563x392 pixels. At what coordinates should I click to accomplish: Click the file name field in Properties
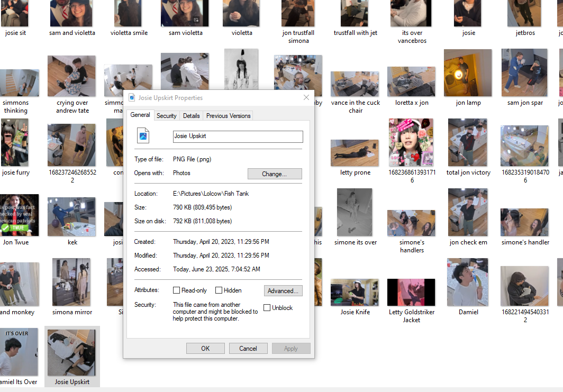(x=238, y=136)
